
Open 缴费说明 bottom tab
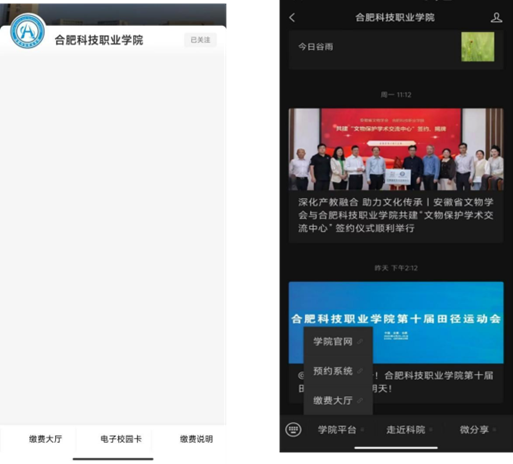point(196,439)
